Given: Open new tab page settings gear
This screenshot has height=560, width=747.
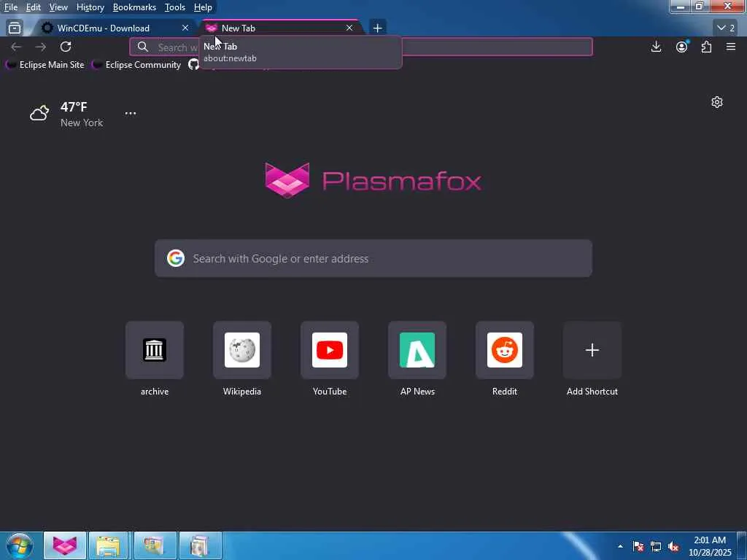Looking at the screenshot, I should (x=717, y=102).
